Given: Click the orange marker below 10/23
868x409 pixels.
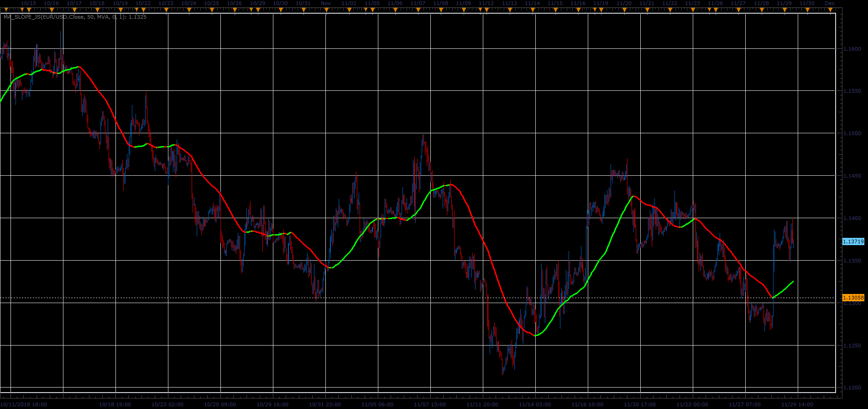Looking at the screenshot, I should coord(166,10).
